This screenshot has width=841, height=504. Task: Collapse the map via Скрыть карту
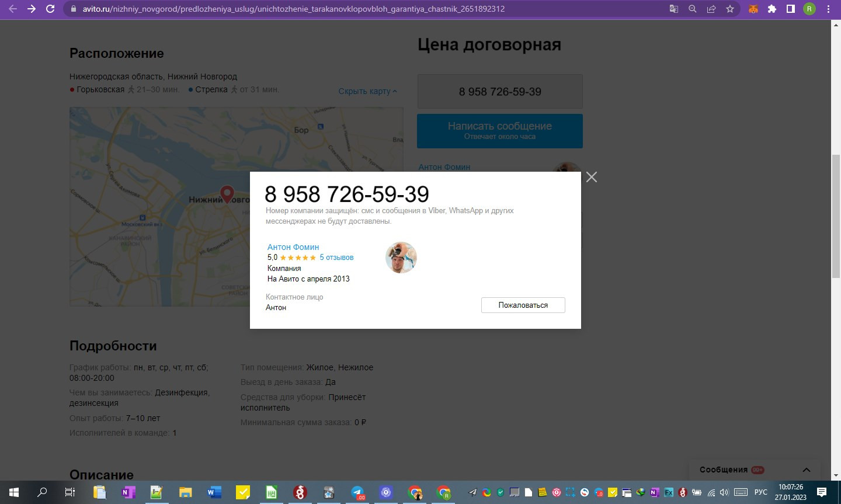tap(367, 91)
